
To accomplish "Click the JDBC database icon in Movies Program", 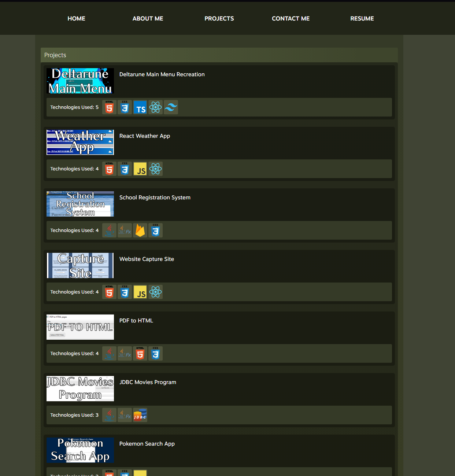I will pyautogui.click(x=140, y=415).
